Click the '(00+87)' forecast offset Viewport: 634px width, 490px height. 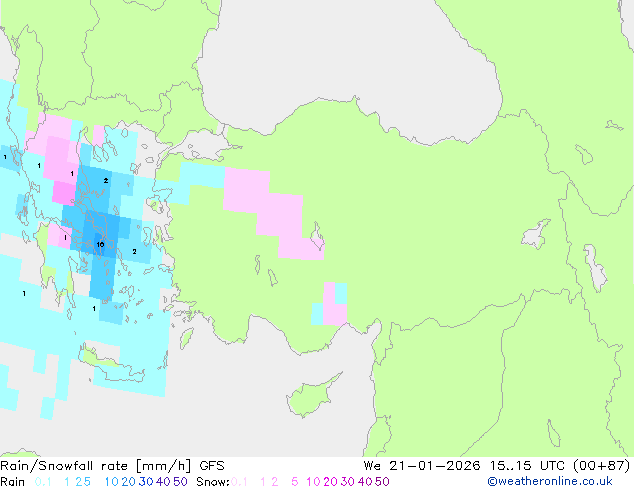tap(602, 466)
